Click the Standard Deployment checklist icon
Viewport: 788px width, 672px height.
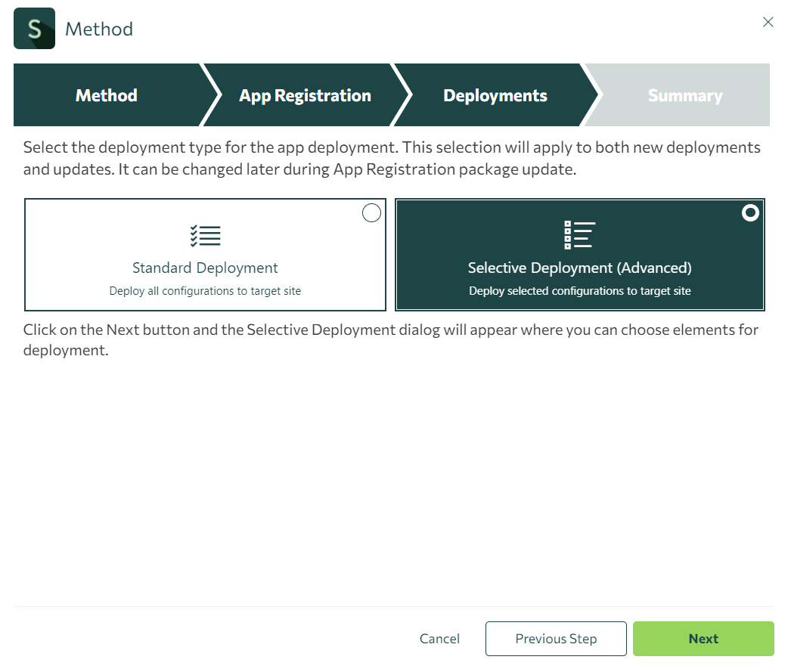pyautogui.click(x=205, y=236)
